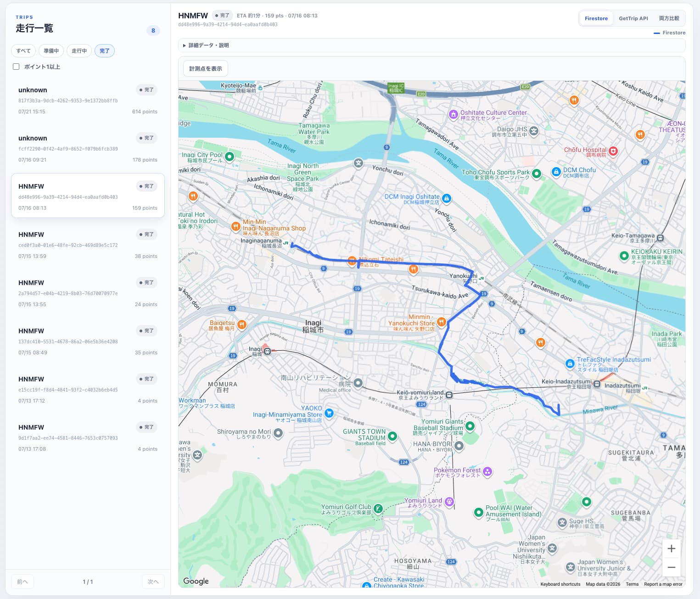Click the Toho Chofu Sports Park pin
The image size is (700, 599).
[536, 174]
